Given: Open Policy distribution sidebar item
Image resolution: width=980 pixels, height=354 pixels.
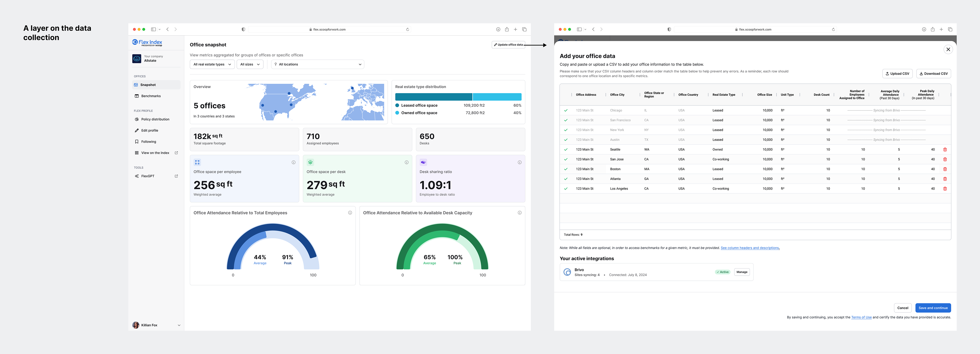Looking at the screenshot, I should (155, 119).
